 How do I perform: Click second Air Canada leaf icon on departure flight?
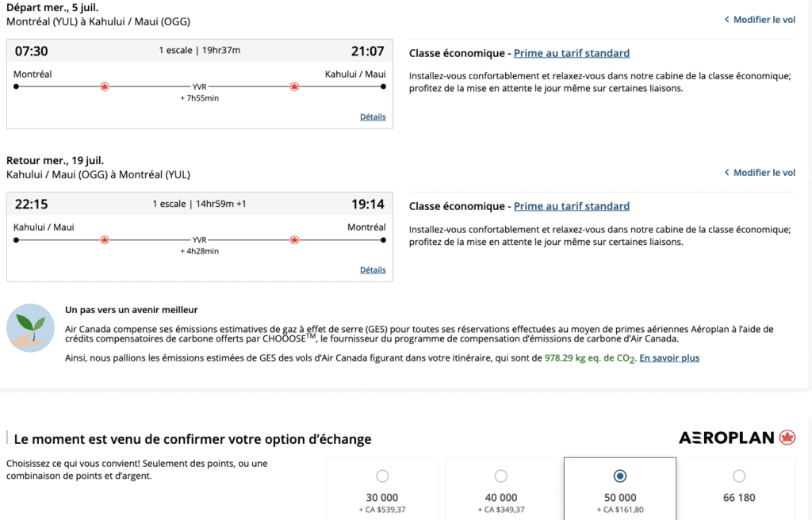point(294,86)
